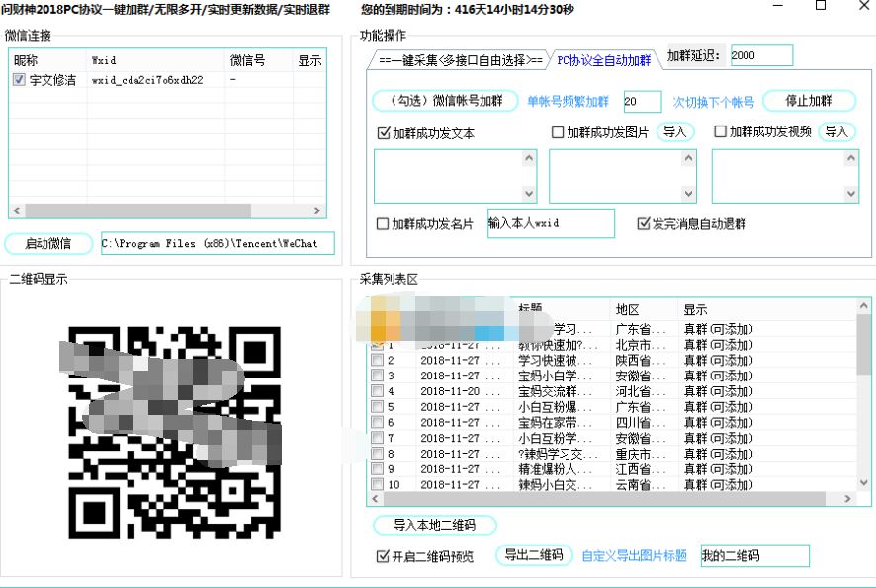The image size is (876, 588).
Task: Check the checkbox for list row 5
Action: (377, 407)
